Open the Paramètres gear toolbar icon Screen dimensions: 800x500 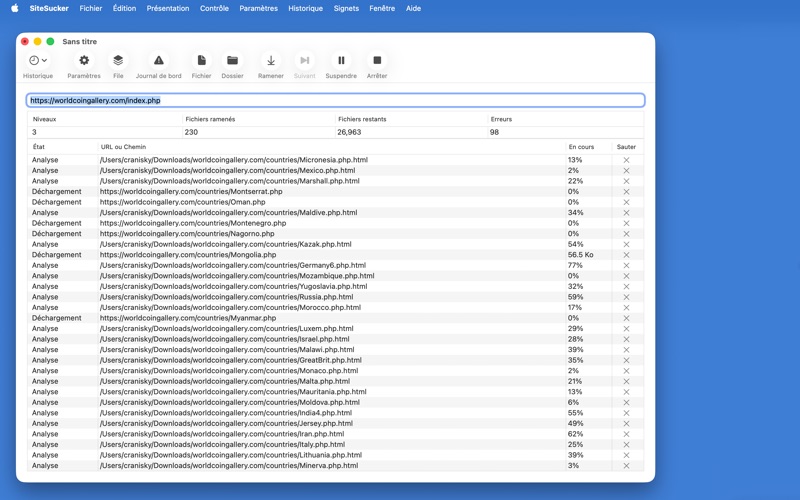(84, 60)
